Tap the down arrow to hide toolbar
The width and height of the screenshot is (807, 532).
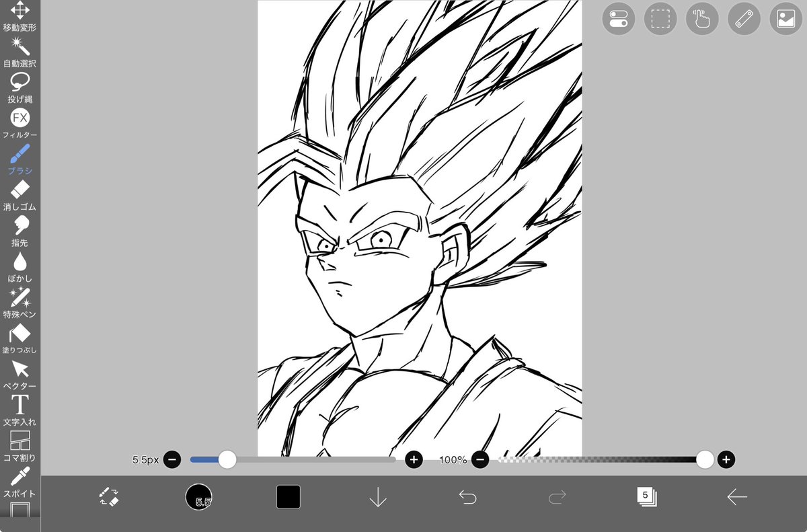(378, 497)
